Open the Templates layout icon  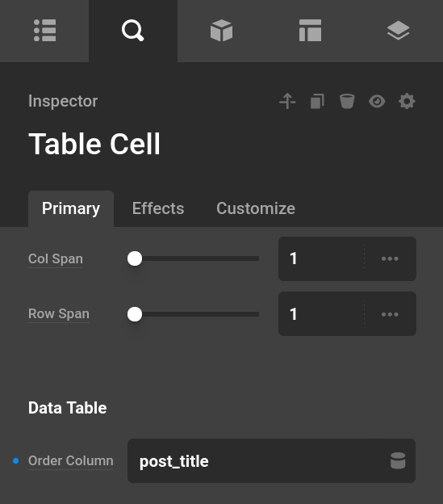point(310,31)
